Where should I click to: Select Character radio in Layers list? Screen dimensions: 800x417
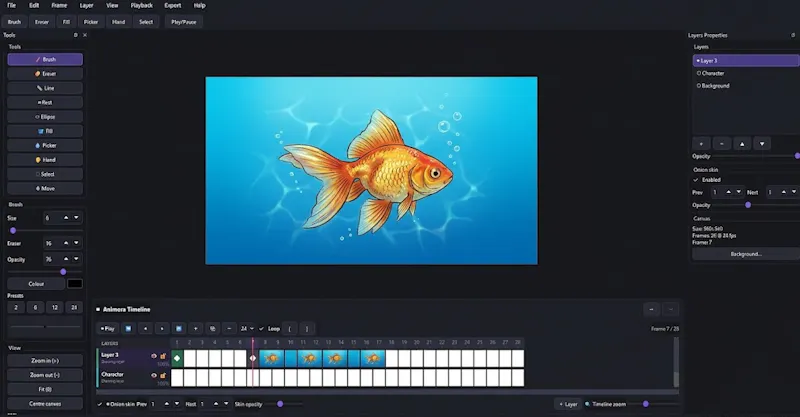(699, 73)
